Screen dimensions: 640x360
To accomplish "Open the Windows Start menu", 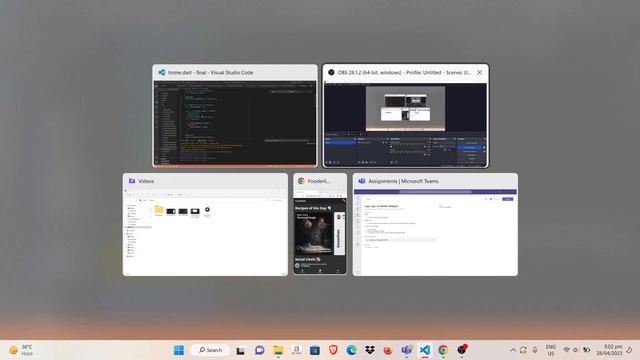I will tap(179, 350).
